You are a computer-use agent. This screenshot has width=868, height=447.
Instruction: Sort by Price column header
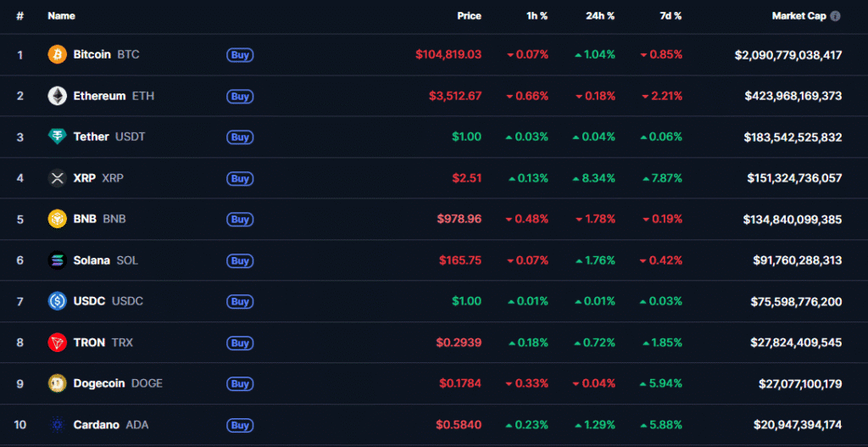[x=469, y=16]
